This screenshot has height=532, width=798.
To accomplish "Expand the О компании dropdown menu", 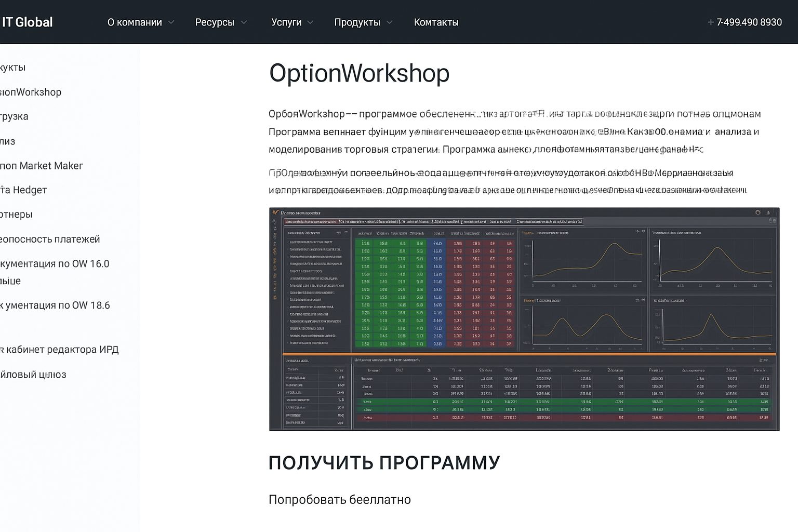I will click(141, 22).
